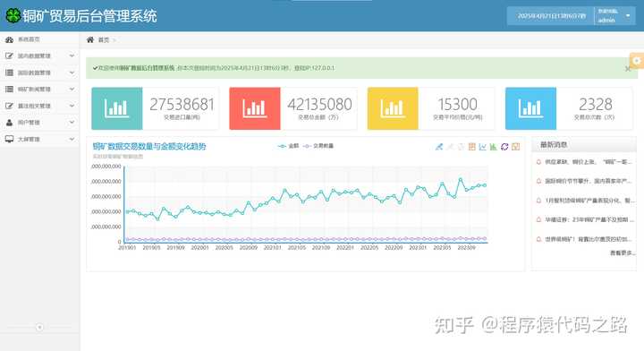Switch the chart to bar view icon

494,147
